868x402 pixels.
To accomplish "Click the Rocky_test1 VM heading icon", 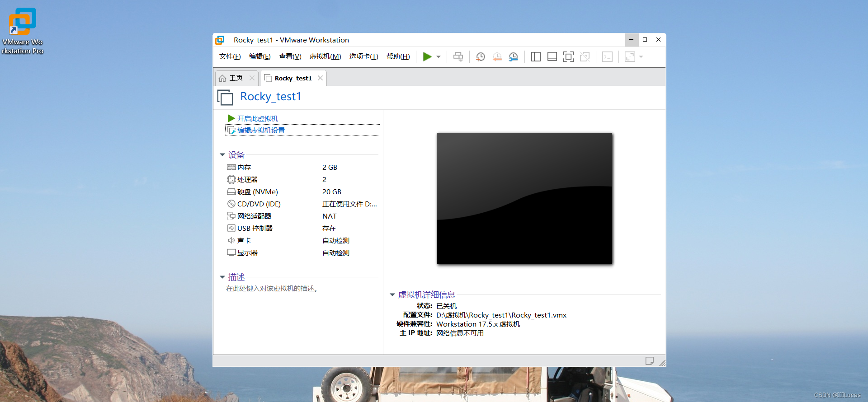I will pyautogui.click(x=225, y=98).
